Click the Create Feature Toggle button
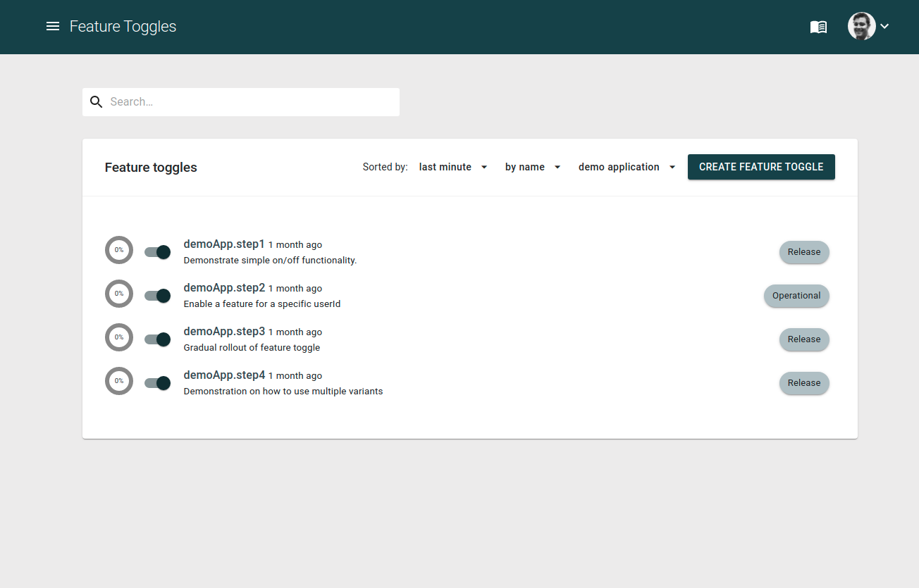Screen dimensions: 919x588 pyautogui.click(x=761, y=167)
